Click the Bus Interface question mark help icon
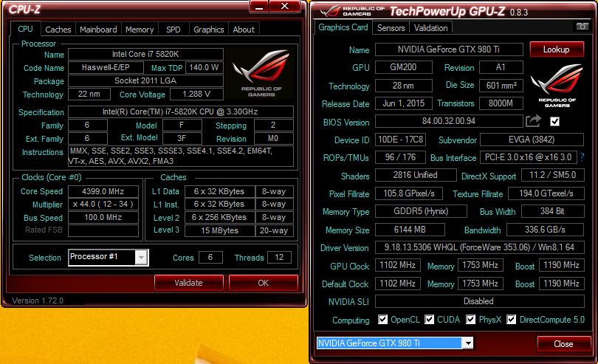The width and height of the screenshot is (598, 364). coord(582,157)
